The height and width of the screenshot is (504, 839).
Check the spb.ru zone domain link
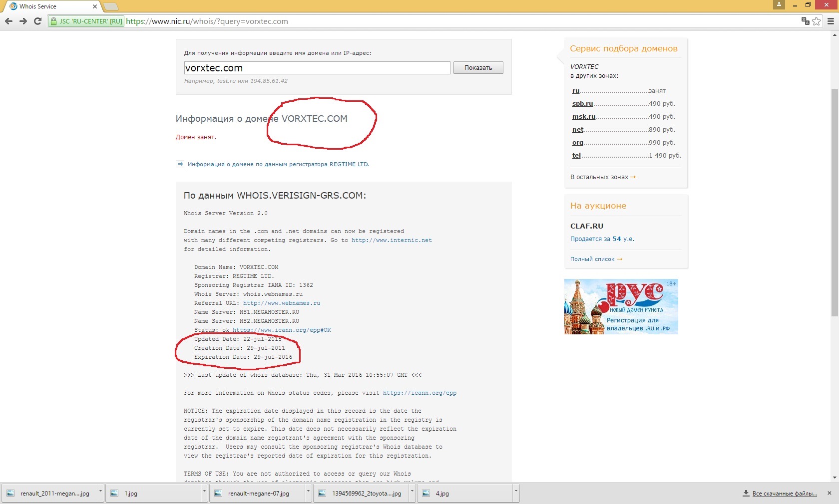582,104
